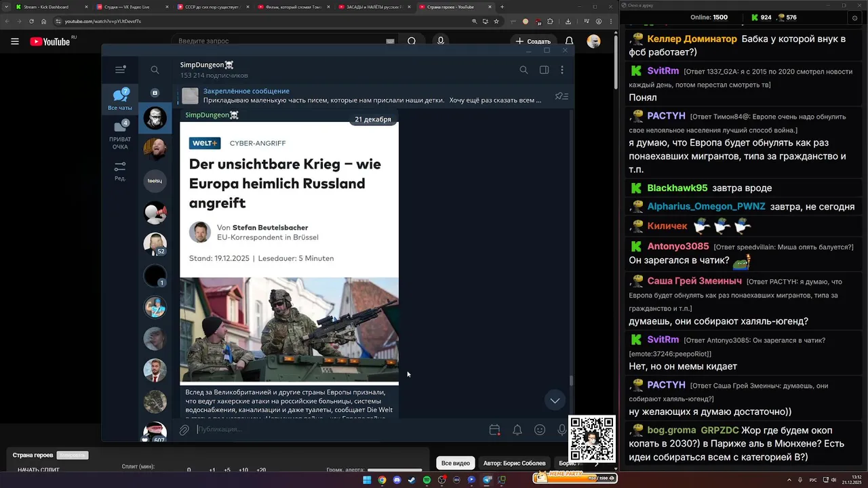Click the +20 split minutes option
This screenshot has height=488, width=868.
(x=261, y=470)
